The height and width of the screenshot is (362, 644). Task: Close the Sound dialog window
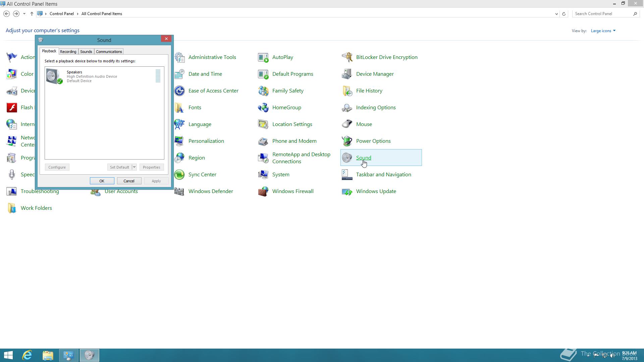click(166, 39)
